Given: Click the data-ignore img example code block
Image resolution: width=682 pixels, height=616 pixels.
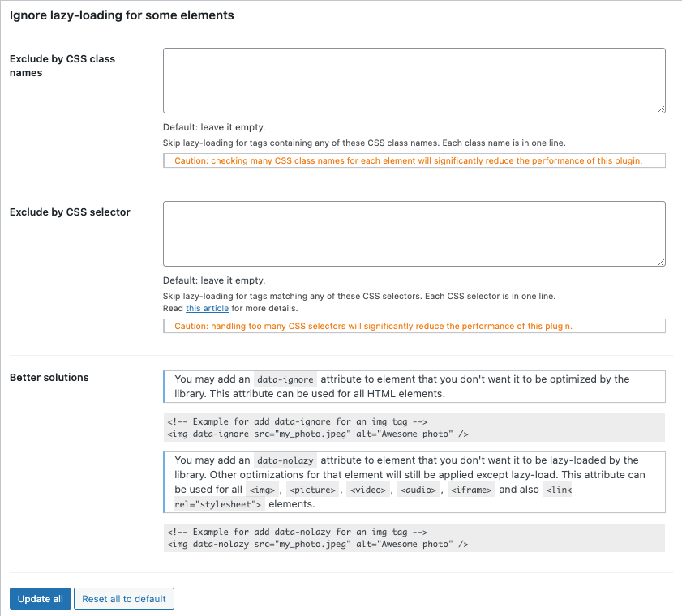Looking at the screenshot, I should [x=414, y=427].
